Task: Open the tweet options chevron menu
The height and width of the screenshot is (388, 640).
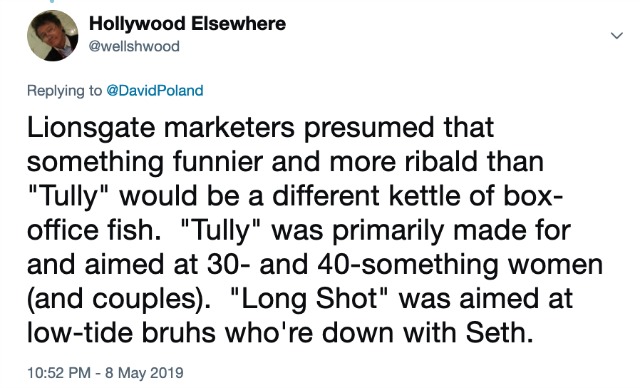Action: (x=617, y=35)
